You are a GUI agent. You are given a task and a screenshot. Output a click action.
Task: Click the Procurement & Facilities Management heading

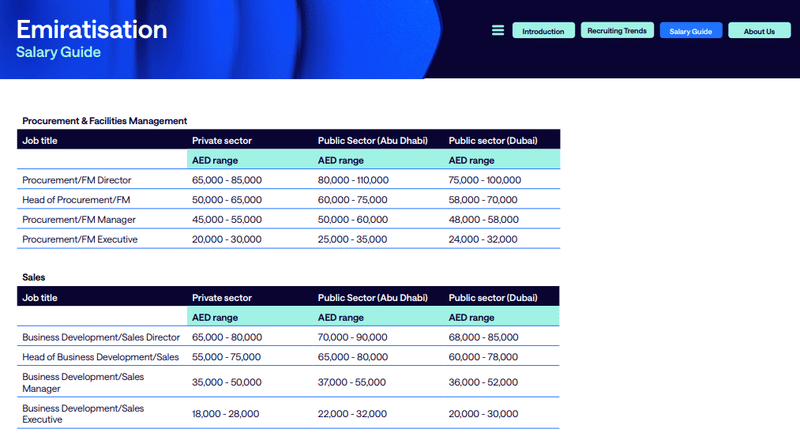click(x=105, y=121)
